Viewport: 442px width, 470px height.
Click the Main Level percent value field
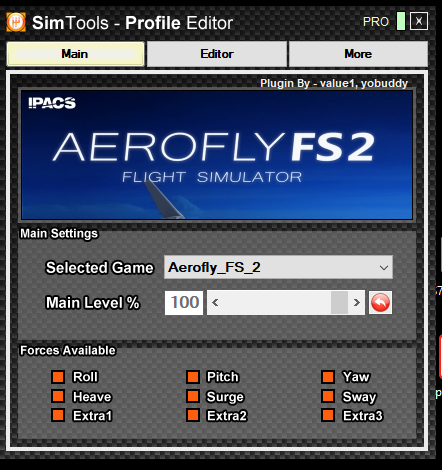[184, 303]
